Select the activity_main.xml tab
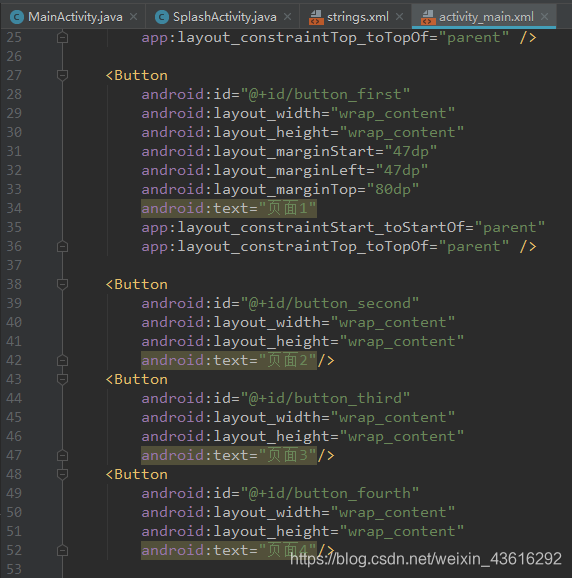The width and height of the screenshot is (572, 578). (485, 17)
